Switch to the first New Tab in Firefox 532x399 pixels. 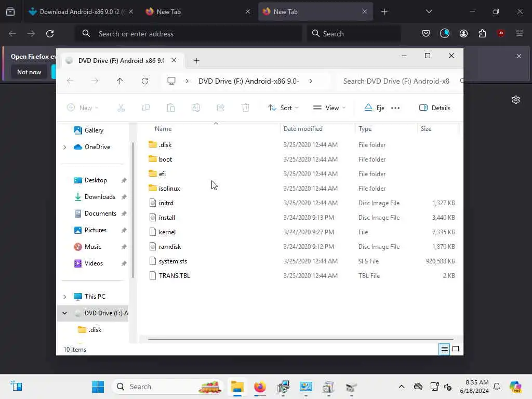pos(198,12)
